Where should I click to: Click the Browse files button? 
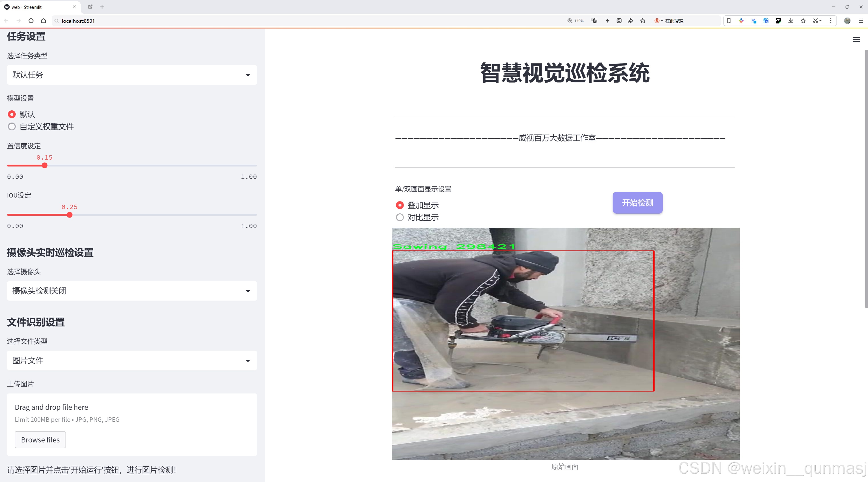(40, 440)
